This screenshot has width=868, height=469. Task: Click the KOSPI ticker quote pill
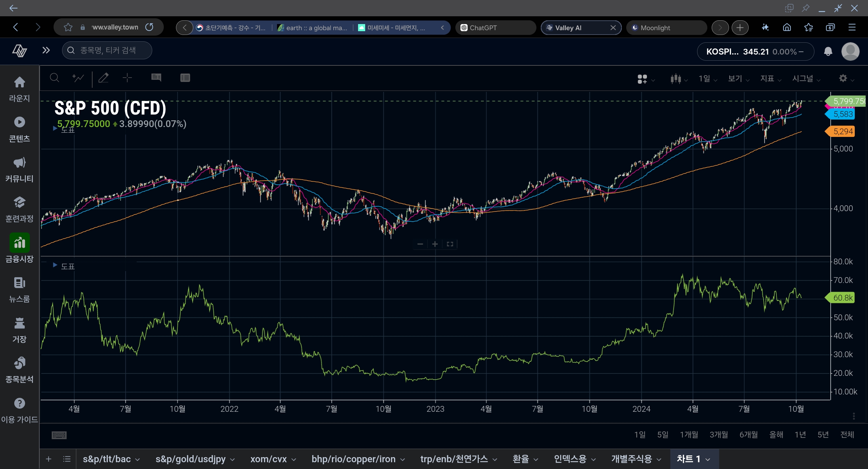tap(755, 52)
